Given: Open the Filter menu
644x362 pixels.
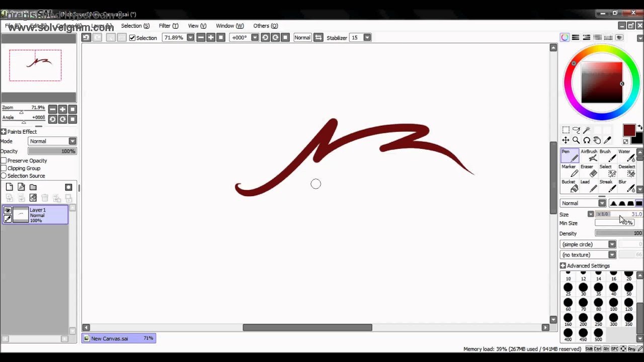Looking at the screenshot, I should click(x=169, y=26).
